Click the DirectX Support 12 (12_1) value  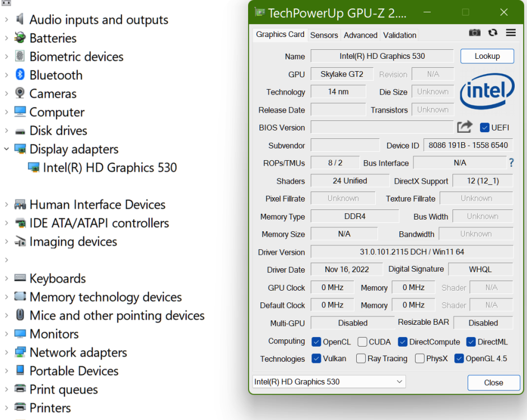[483, 181]
